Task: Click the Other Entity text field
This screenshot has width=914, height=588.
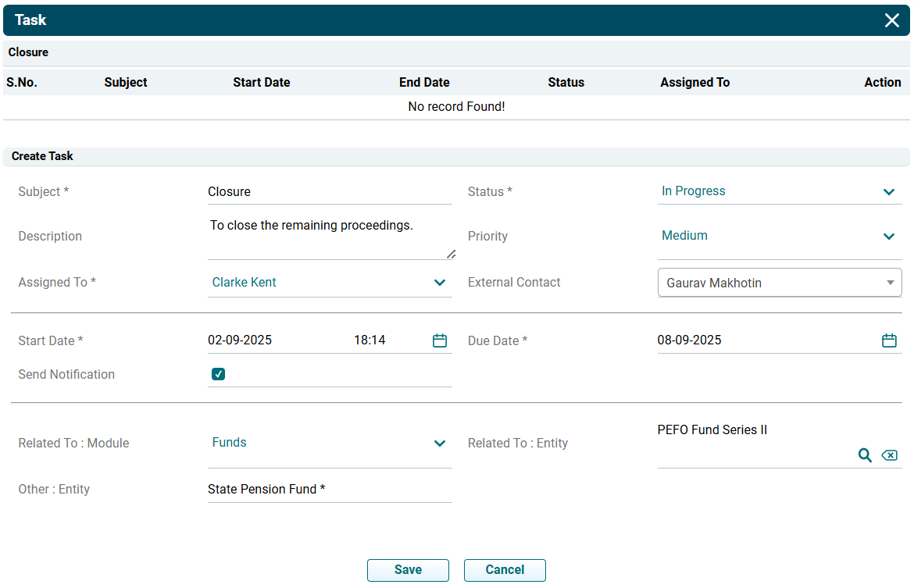Action: coord(329,490)
